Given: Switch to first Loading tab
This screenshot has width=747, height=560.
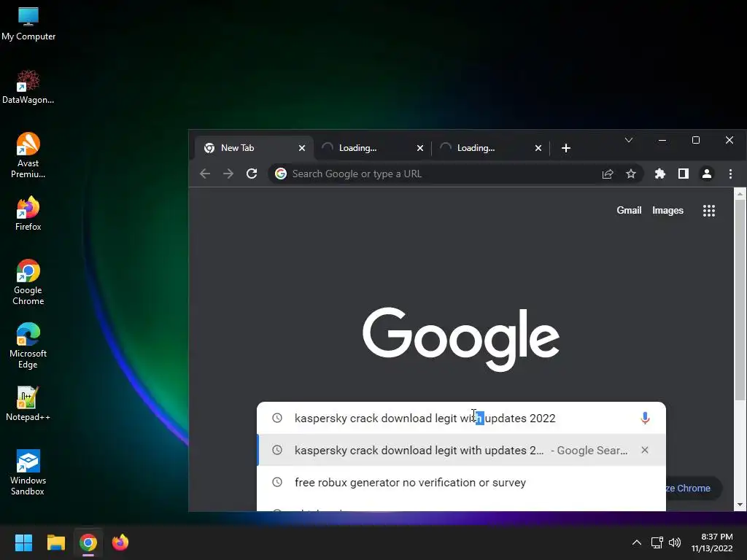Looking at the screenshot, I should click(373, 148).
